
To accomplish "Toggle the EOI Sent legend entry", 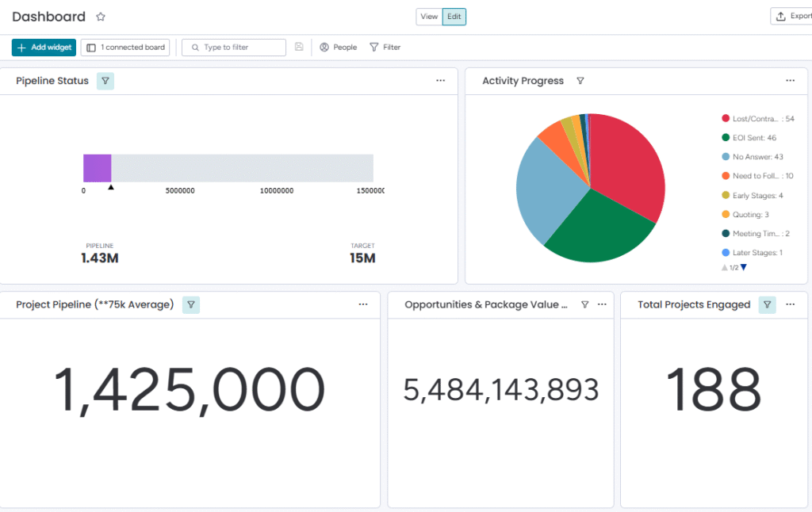I will pyautogui.click(x=753, y=138).
